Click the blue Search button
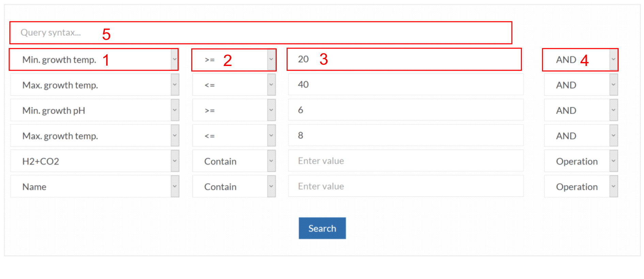 point(322,228)
